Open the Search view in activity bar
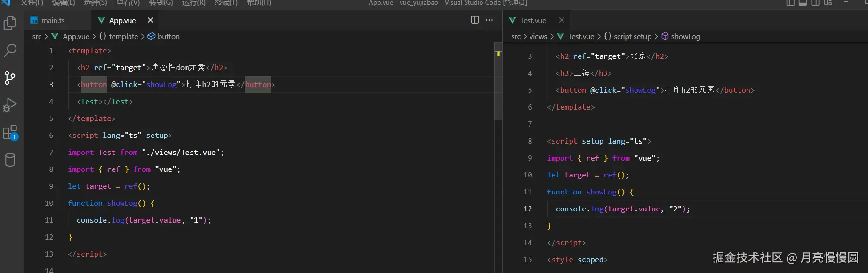This screenshot has height=273, width=868. pos(10,50)
